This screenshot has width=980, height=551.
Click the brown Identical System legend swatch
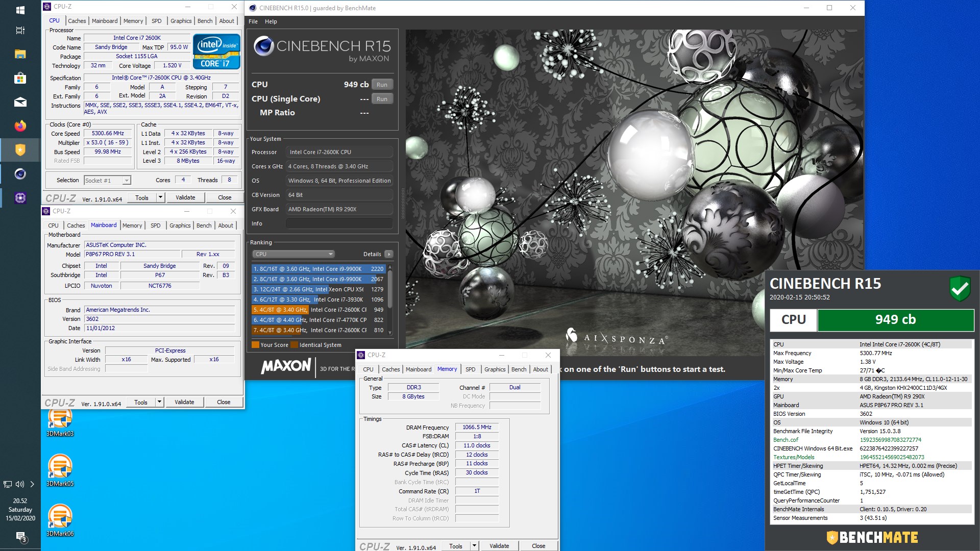(x=294, y=345)
